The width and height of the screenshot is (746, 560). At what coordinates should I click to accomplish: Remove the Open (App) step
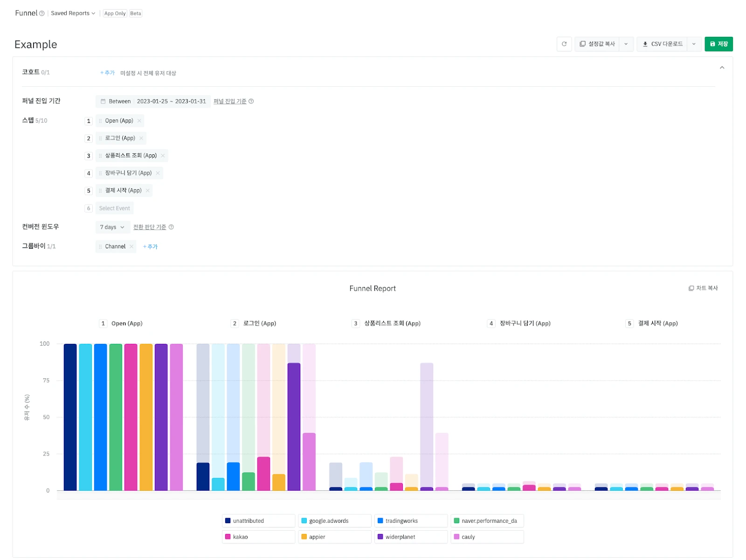139,121
